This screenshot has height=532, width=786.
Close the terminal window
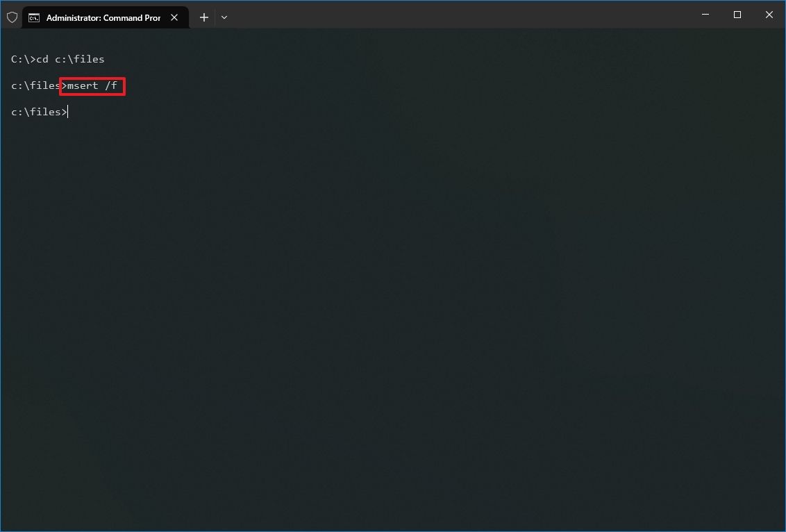[x=769, y=15]
